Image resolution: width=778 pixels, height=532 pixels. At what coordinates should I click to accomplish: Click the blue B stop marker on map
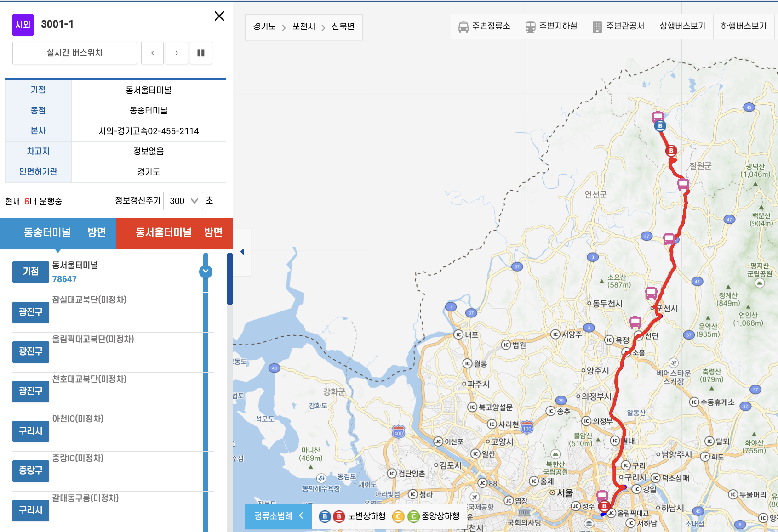tap(660, 126)
